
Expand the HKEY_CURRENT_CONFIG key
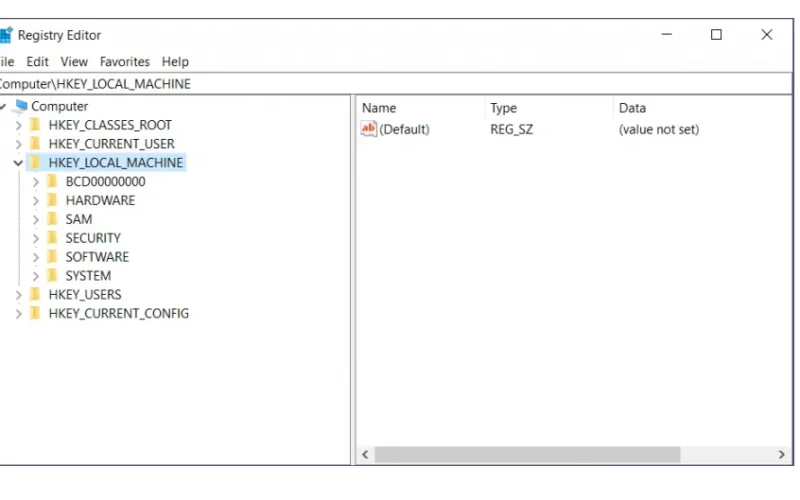[18, 314]
